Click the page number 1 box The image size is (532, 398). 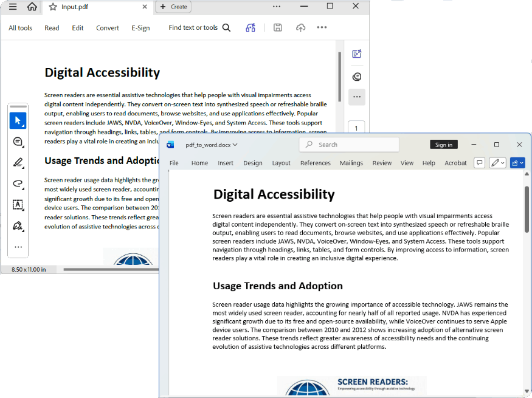pos(356,128)
